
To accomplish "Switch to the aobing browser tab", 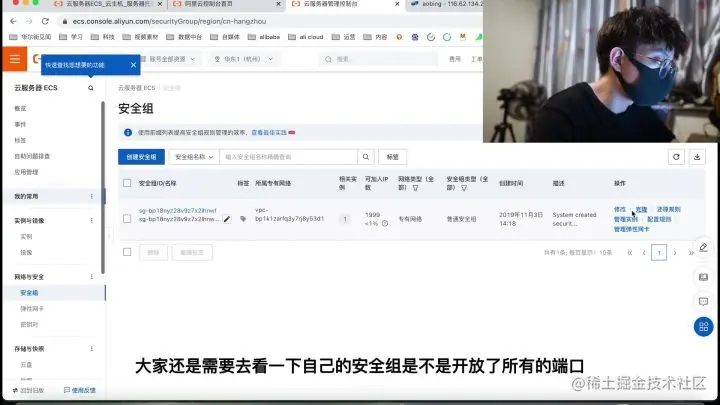I will click(445, 4).
